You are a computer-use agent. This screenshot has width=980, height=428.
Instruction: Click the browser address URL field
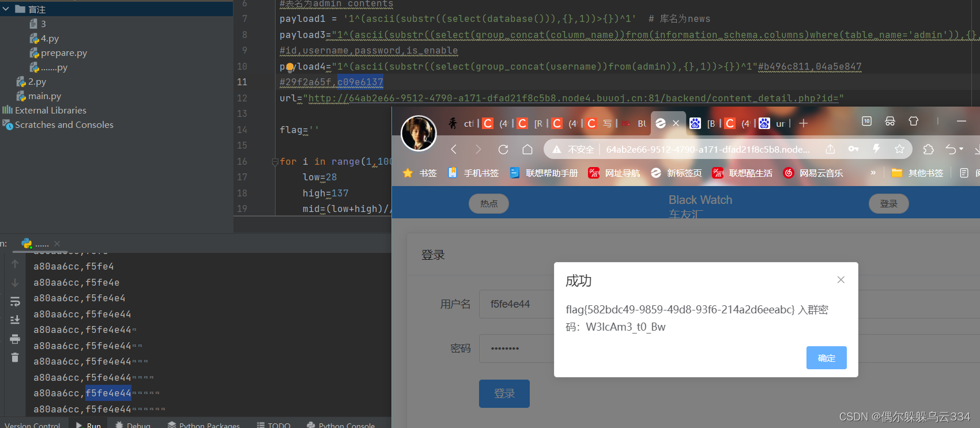(708, 149)
